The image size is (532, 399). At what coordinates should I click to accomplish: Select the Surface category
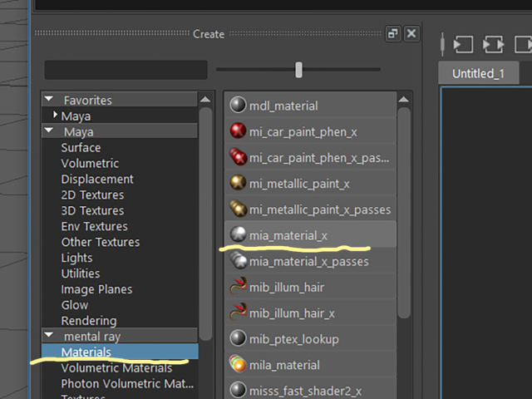coord(81,148)
